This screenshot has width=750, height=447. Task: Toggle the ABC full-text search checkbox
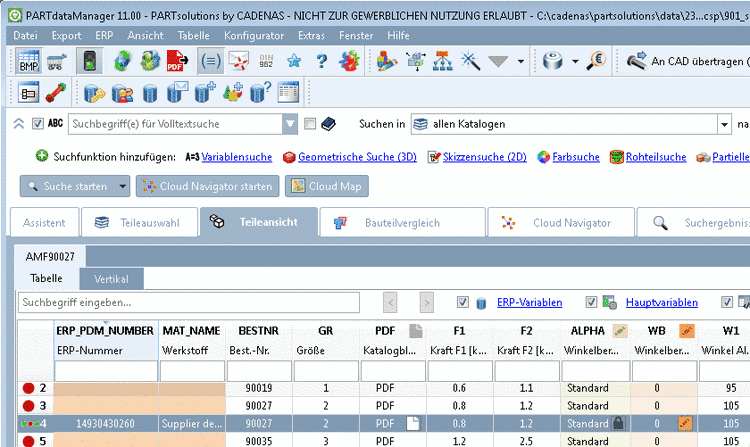38,124
